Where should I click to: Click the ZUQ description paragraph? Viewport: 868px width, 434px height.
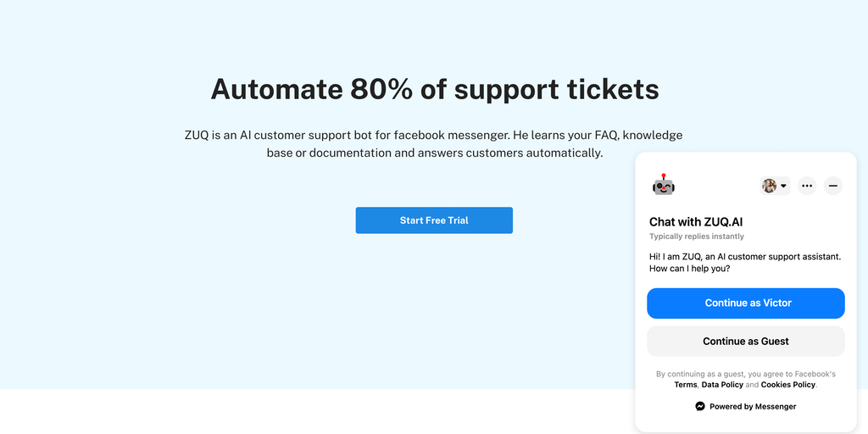point(434,144)
